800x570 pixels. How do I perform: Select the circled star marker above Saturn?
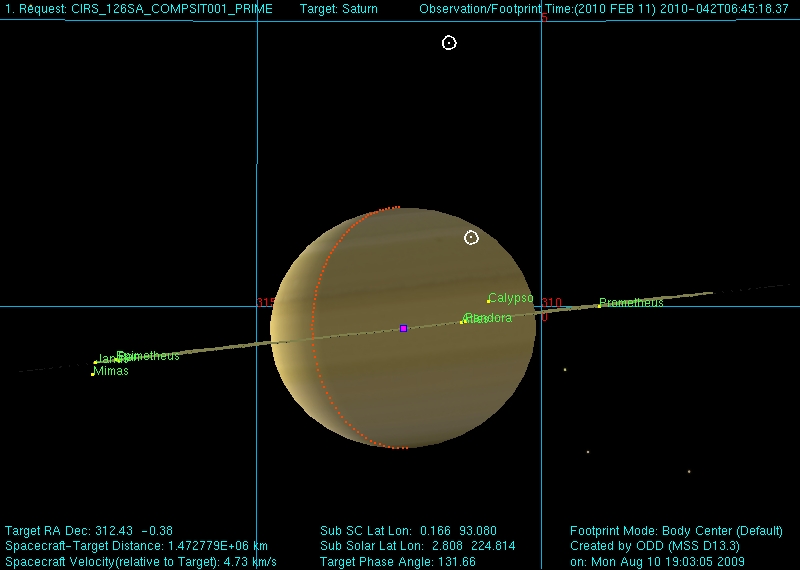click(x=449, y=43)
